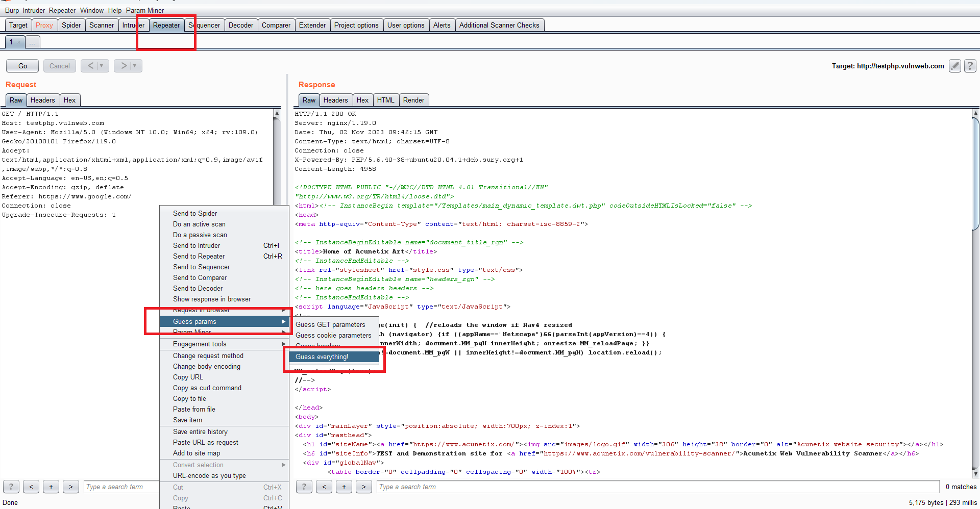Screen dimensions: 980x509
Task: Select the Hex tab in the Request pane
Action: pyautogui.click(x=70, y=100)
